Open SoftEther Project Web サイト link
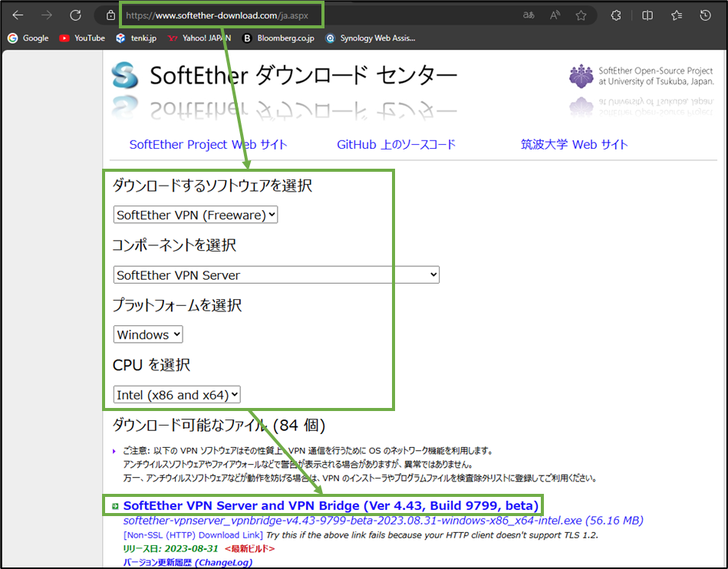 pyautogui.click(x=209, y=145)
